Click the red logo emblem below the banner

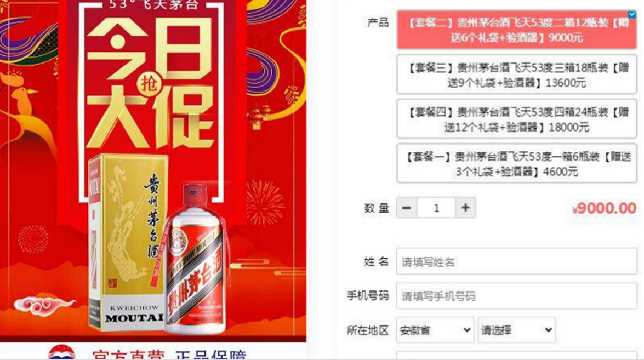(61, 353)
